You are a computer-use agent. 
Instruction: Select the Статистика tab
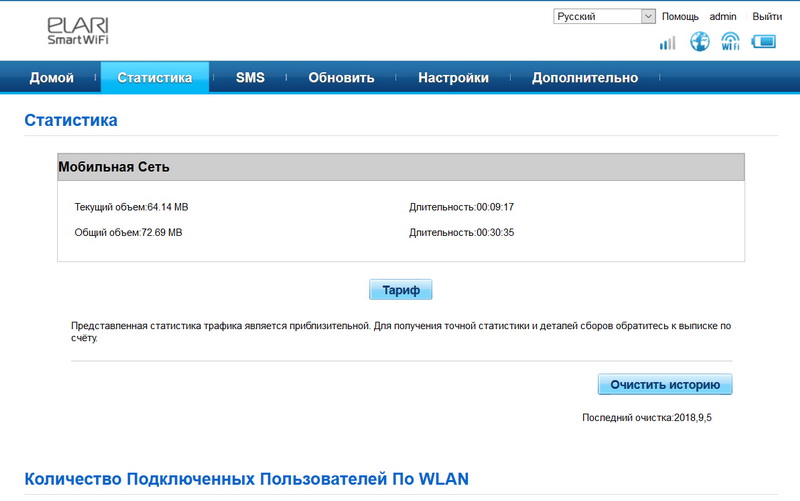point(154,78)
